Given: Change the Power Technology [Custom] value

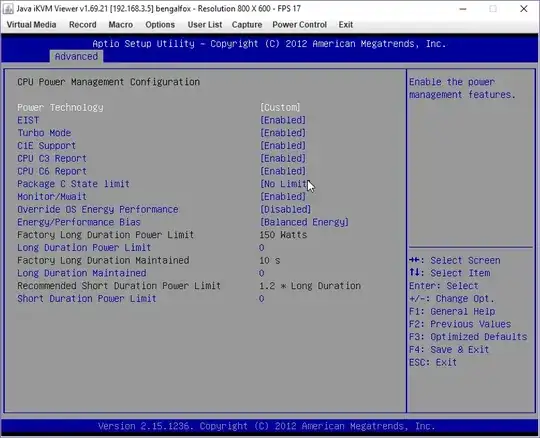Looking at the screenshot, I should point(280,107).
